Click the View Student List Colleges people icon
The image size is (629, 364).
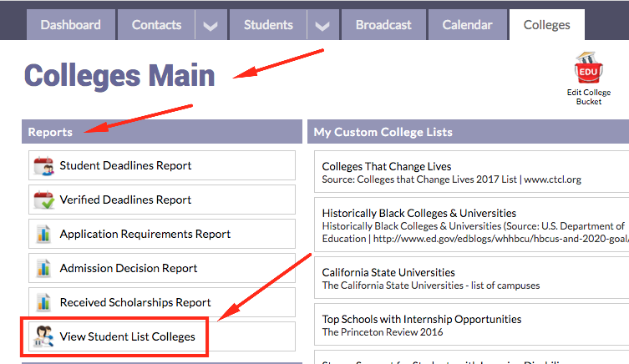tap(43, 336)
